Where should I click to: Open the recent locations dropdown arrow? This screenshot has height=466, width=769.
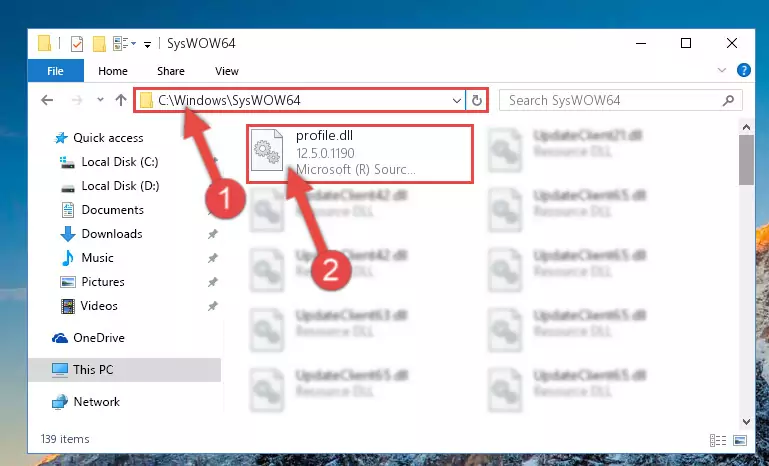[x=101, y=100]
